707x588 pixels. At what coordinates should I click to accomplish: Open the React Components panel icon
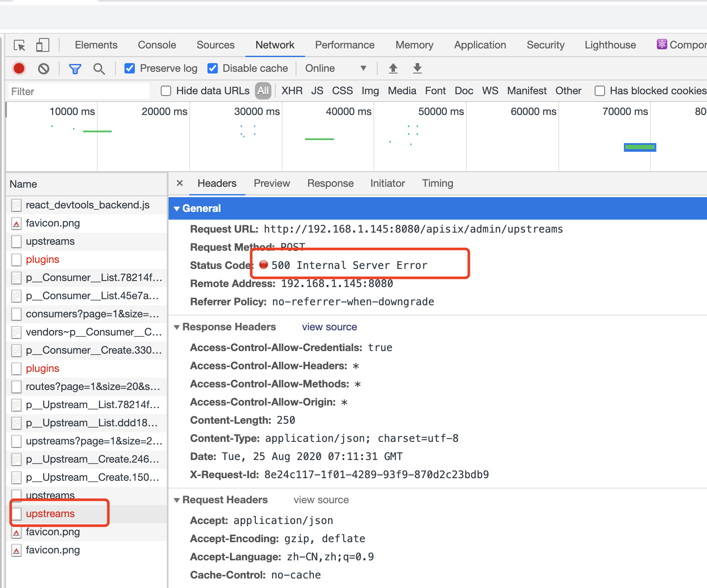coord(662,45)
